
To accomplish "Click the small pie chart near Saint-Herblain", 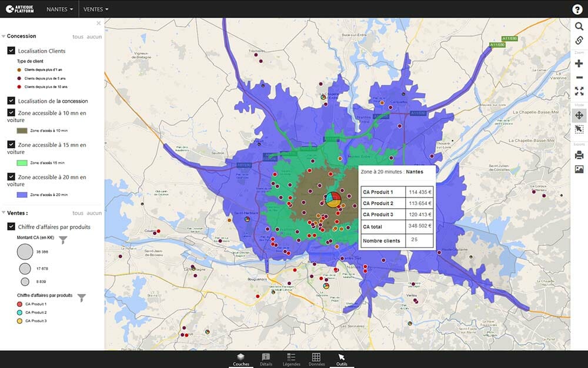I will pos(247,219).
